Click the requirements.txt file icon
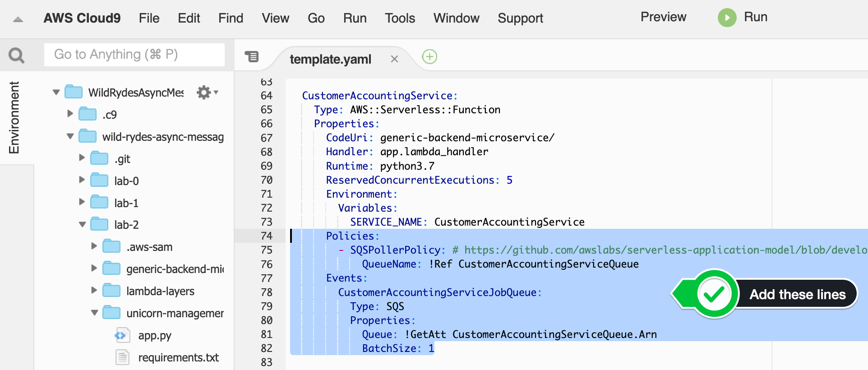The height and width of the screenshot is (370, 868). (x=122, y=357)
